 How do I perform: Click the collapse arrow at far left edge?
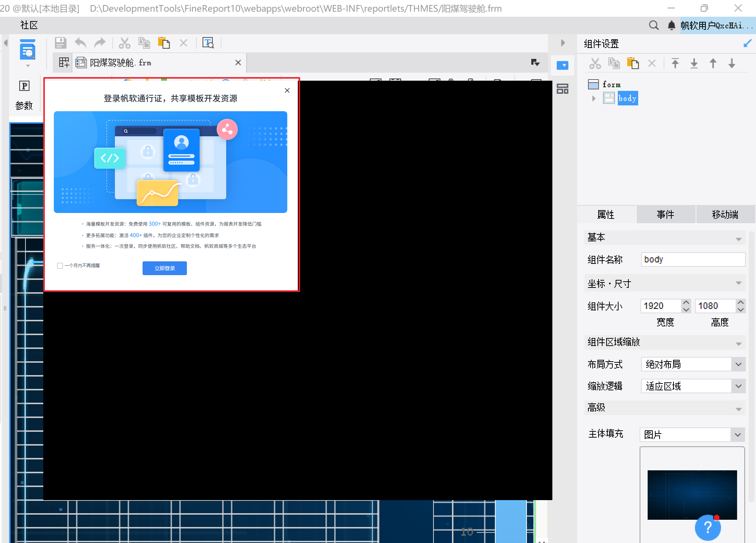tap(5, 43)
